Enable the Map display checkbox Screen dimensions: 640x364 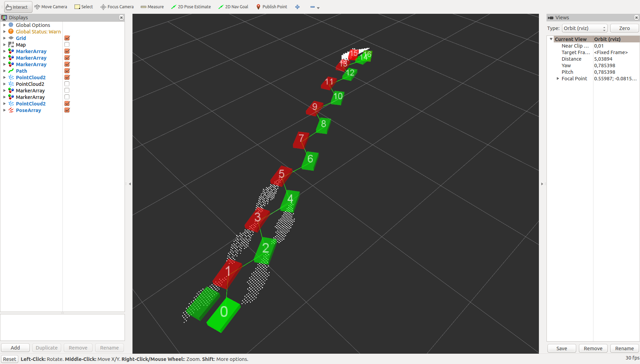click(67, 45)
